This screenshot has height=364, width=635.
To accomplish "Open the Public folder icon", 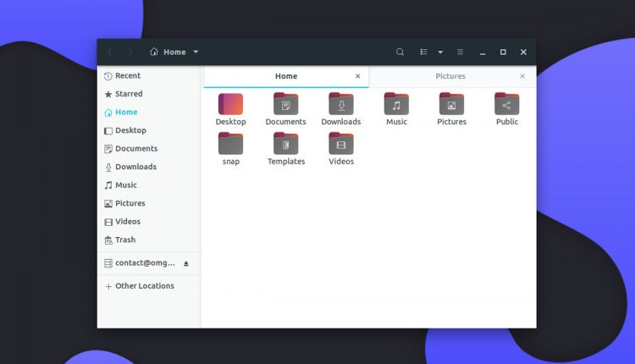I will (506, 104).
